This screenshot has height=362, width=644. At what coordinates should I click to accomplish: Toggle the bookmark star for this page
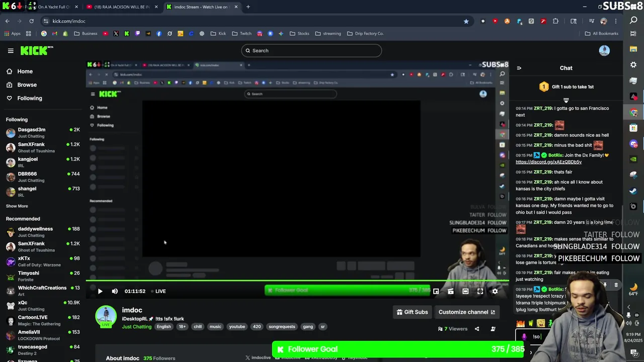466,21
